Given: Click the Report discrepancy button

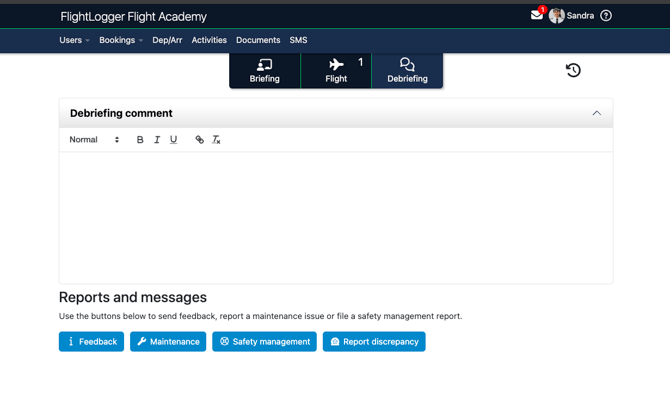Looking at the screenshot, I should [374, 341].
